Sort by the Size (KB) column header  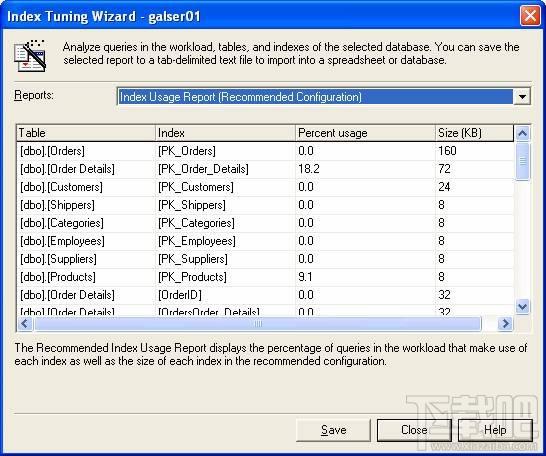pyautogui.click(x=474, y=133)
